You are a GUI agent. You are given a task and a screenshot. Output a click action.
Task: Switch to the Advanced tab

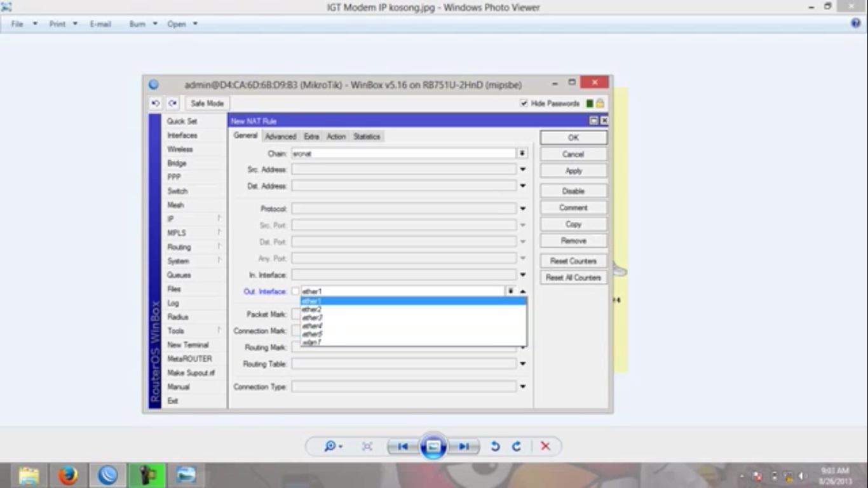(280, 137)
